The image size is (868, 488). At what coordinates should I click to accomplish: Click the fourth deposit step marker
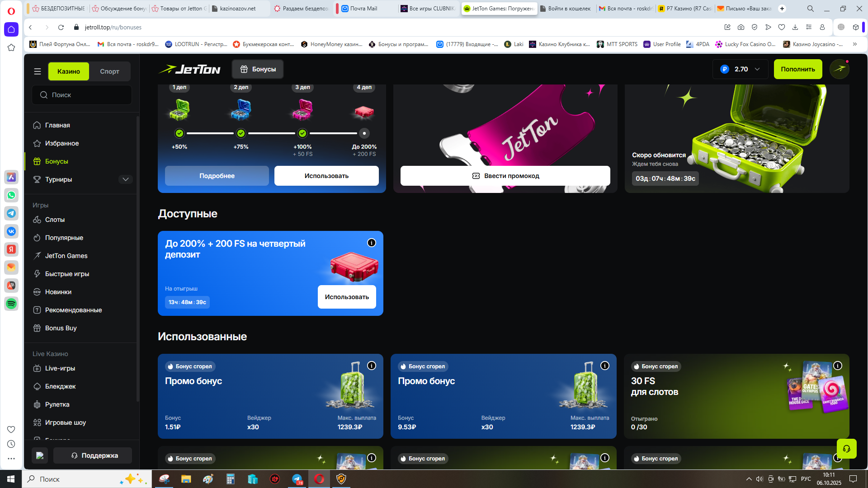(364, 133)
